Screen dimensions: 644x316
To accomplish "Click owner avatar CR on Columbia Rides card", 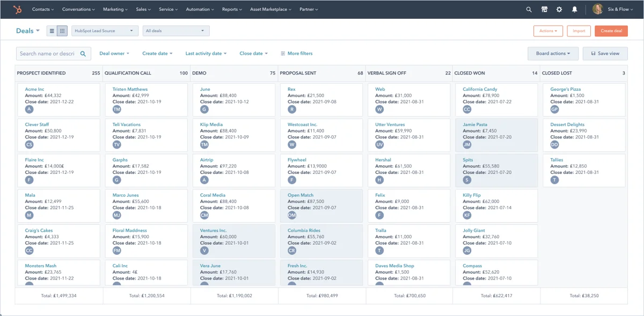I will pyautogui.click(x=292, y=251).
